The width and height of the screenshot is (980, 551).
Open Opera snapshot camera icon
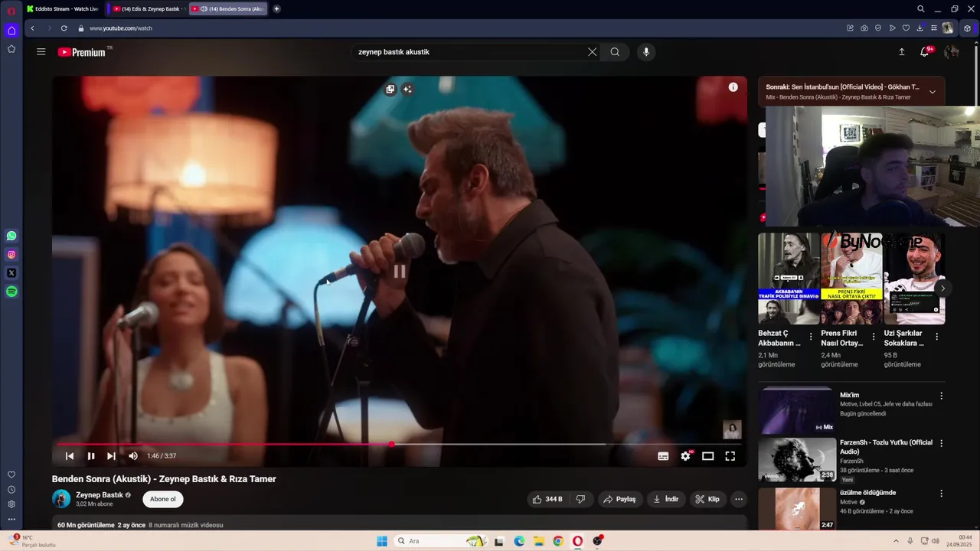[864, 28]
